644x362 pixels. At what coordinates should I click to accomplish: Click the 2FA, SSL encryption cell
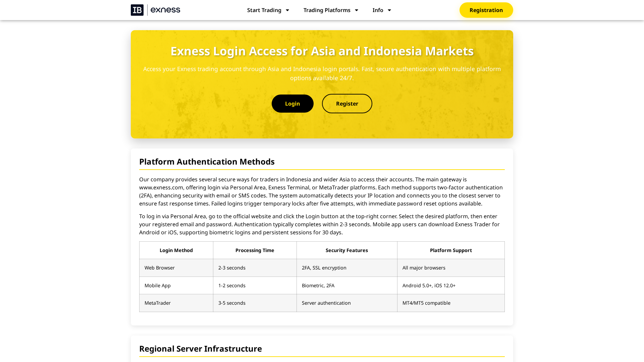[347, 268]
